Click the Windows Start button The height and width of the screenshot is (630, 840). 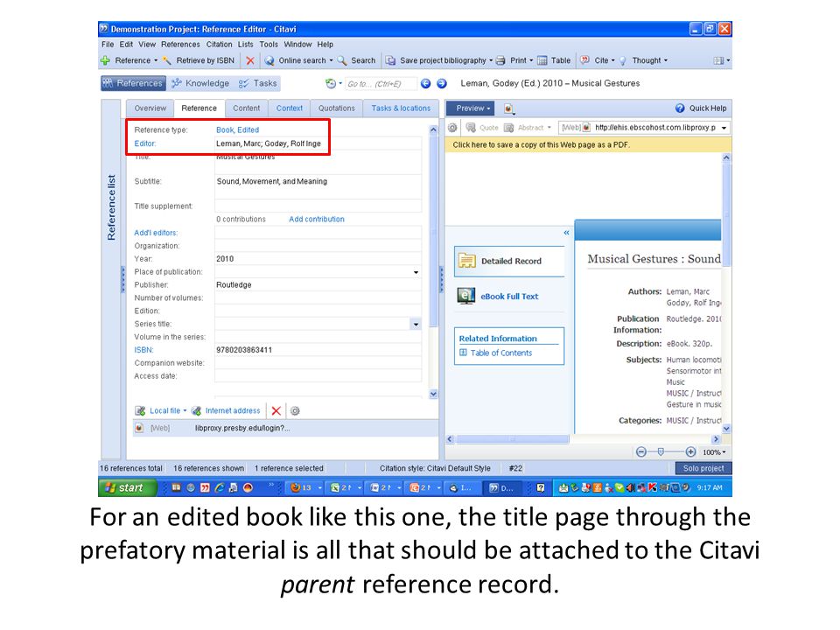pyautogui.click(x=128, y=487)
